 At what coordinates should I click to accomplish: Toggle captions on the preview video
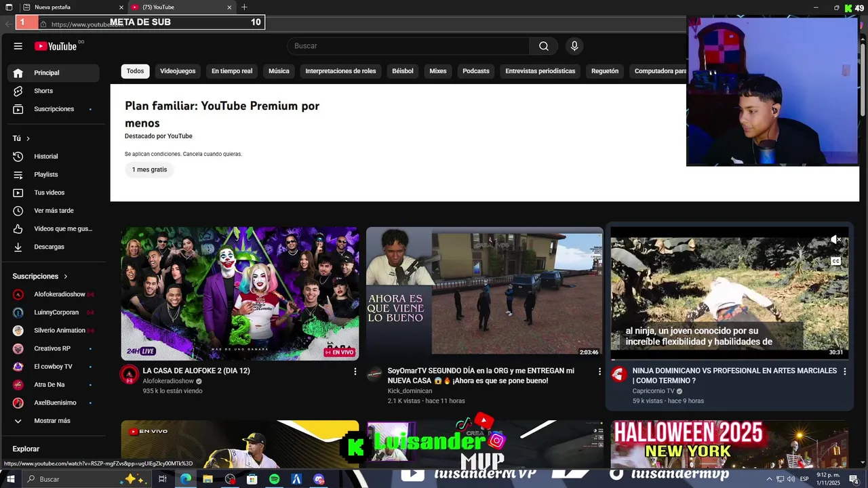(x=836, y=262)
